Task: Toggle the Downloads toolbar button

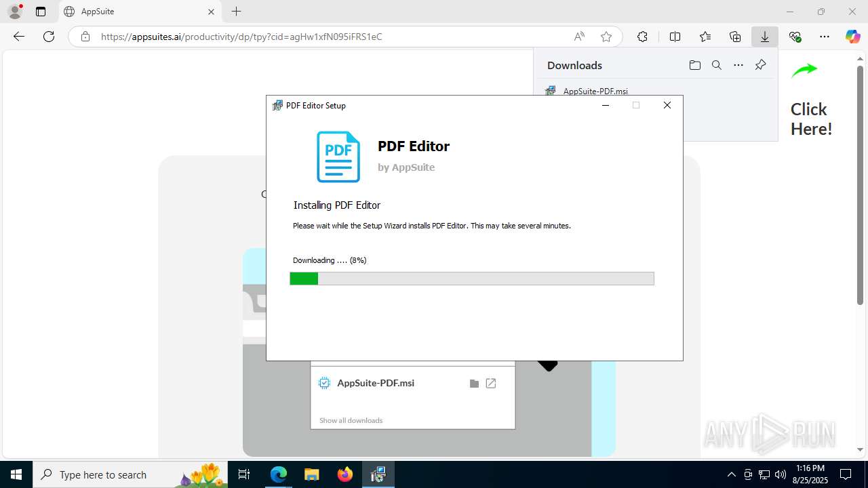Action: [x=765, y=37]
